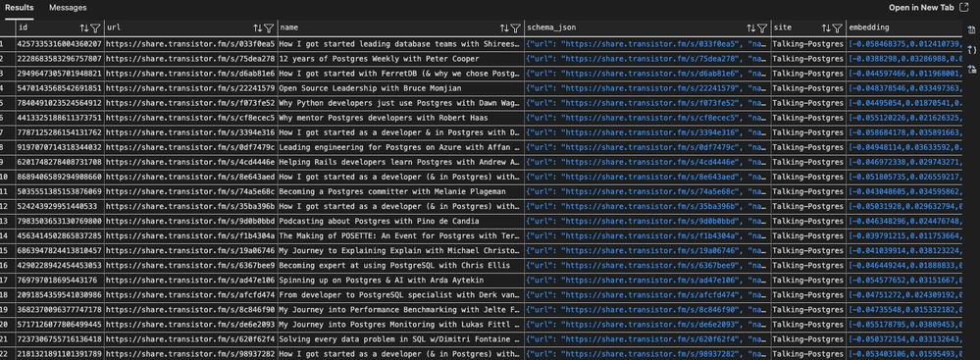The width and height of the screenshot is (980, 360).
Task: Click url cell ending in d6ab81e6
Action: pyautogui.click(x=190, y=74)
